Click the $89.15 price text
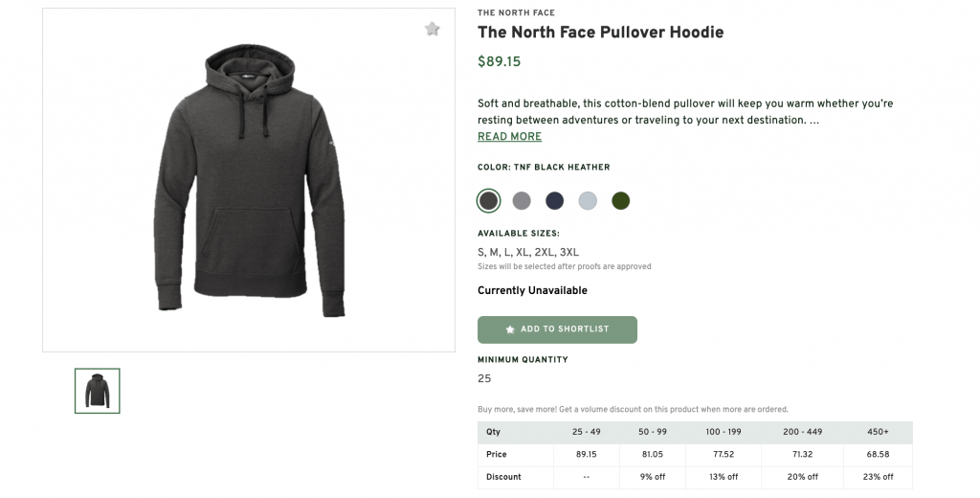Viewport: 980px width, 498px height. (499, 62)
